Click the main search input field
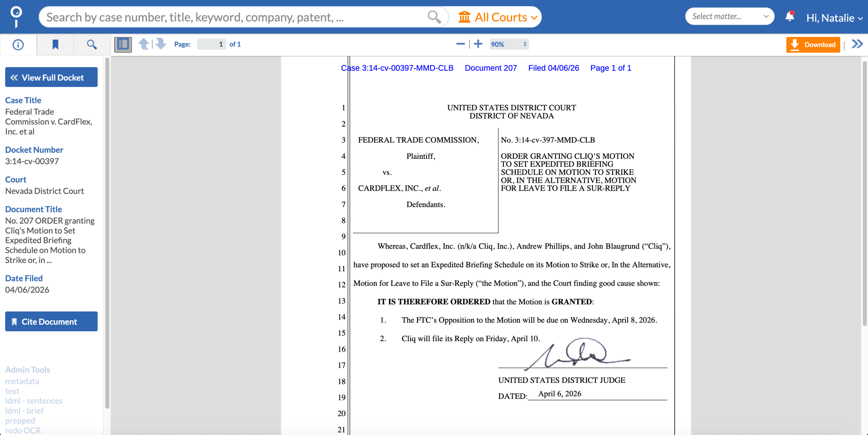This screenshot has height=435, width=868. point(234,17)
